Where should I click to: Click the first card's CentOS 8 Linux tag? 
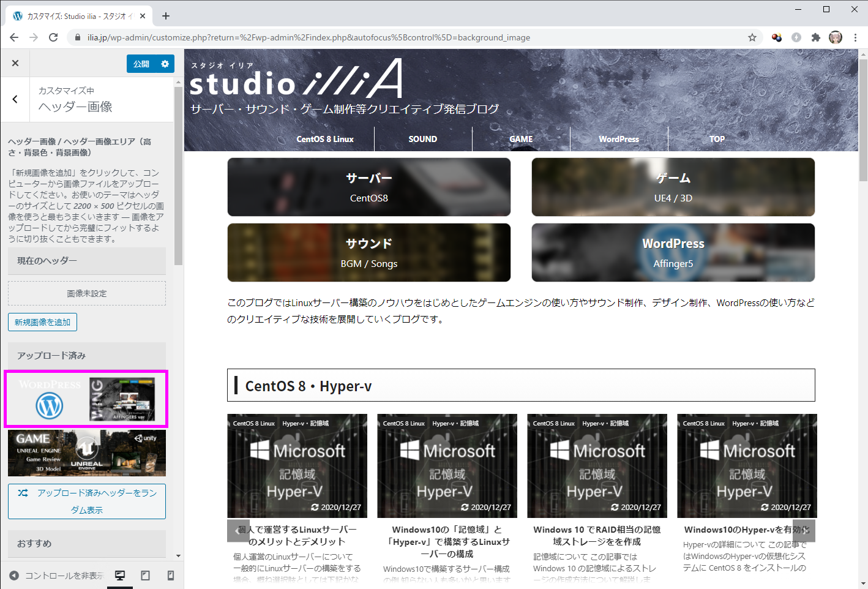[254, 423]
